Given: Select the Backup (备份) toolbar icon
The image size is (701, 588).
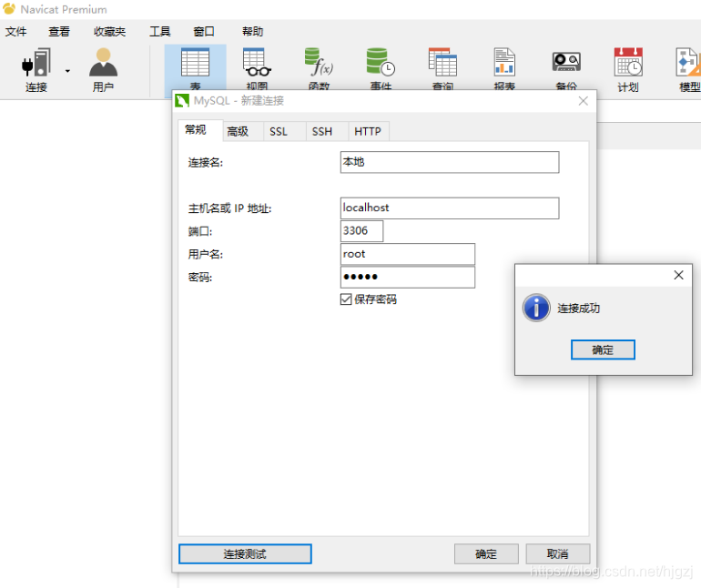Looking at the screenshot, I should tap(566, 68).
